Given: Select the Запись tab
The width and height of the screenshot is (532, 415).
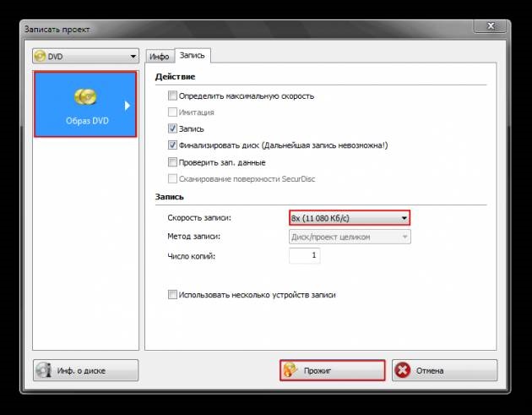Looking at the screenshot, I should (193, 56).
